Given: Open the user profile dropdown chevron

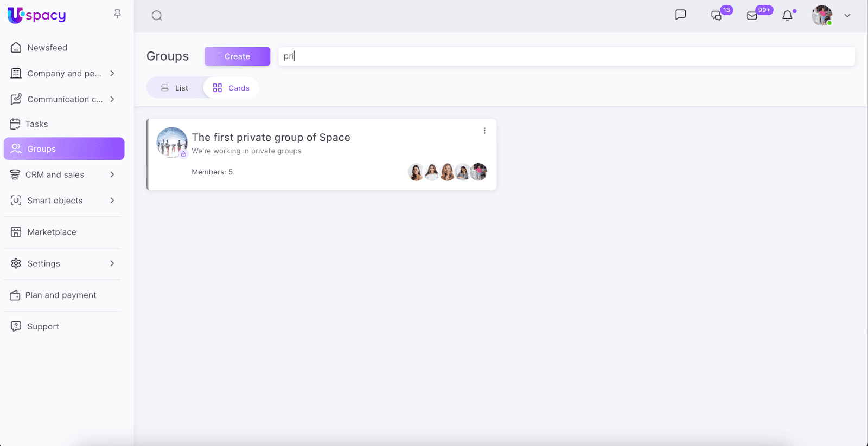Looking at the screenshot, I should [847, 16].
